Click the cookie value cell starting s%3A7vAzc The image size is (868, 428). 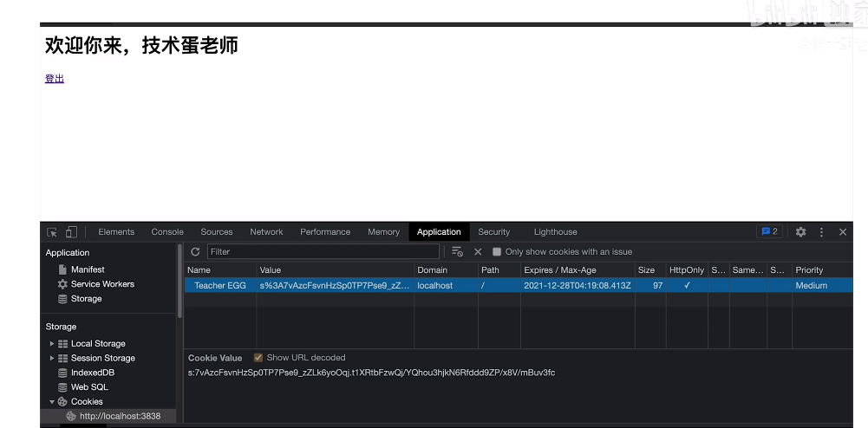point(336,285)
